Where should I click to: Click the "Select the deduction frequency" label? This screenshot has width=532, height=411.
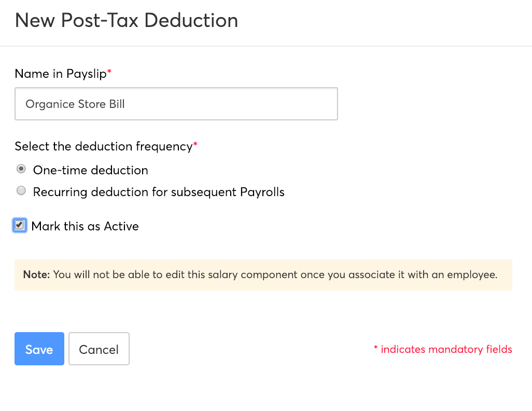click(103, 146)
